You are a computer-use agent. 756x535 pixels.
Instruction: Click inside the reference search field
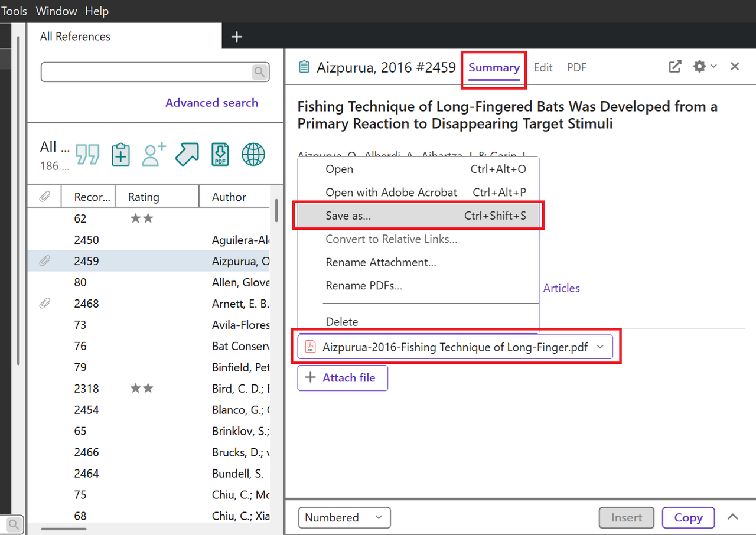coord(146,72)
